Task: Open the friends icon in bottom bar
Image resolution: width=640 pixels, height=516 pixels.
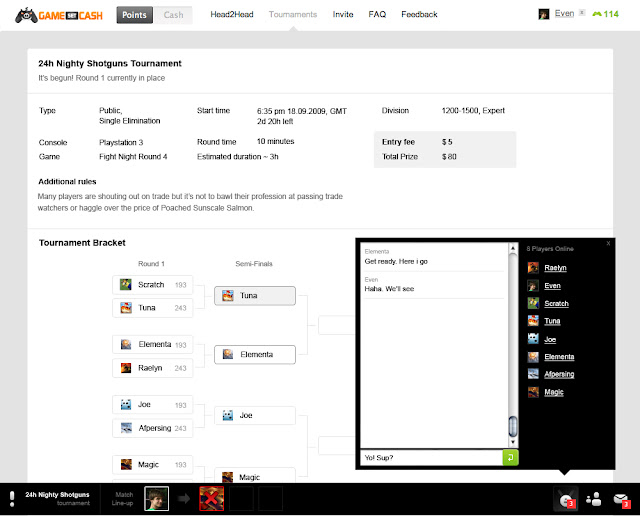Action: click(593, 499)
